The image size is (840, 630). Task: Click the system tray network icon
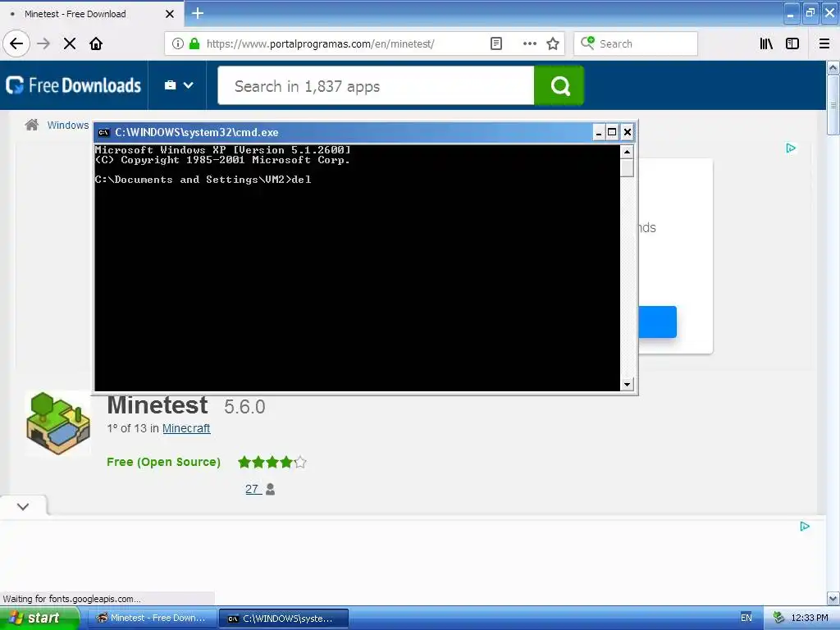tap(778, 618)
